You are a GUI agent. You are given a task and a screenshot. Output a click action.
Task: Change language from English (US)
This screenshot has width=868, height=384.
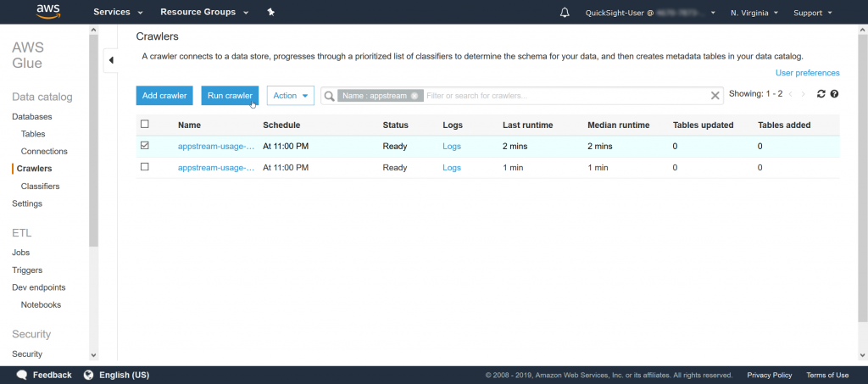pos(124,375)
